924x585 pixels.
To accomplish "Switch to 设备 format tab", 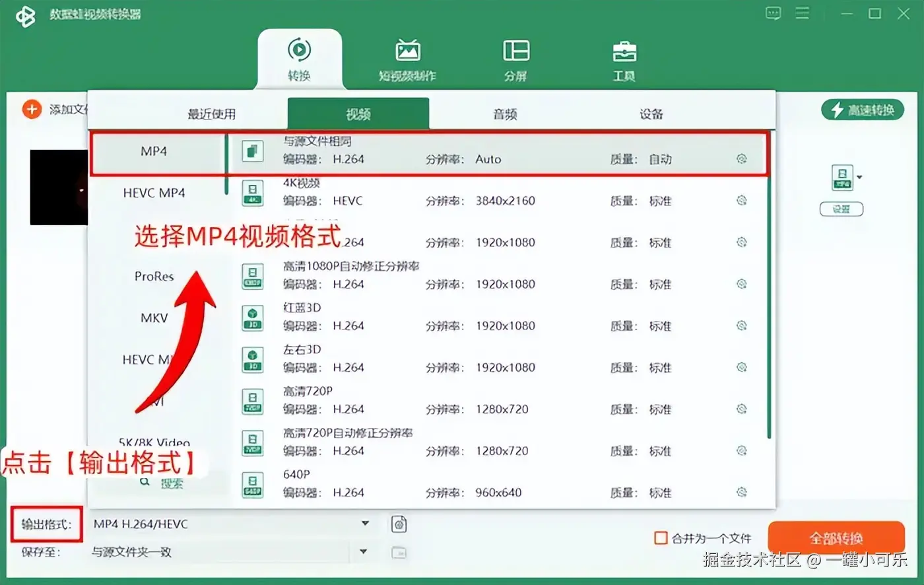I will 651,114.
